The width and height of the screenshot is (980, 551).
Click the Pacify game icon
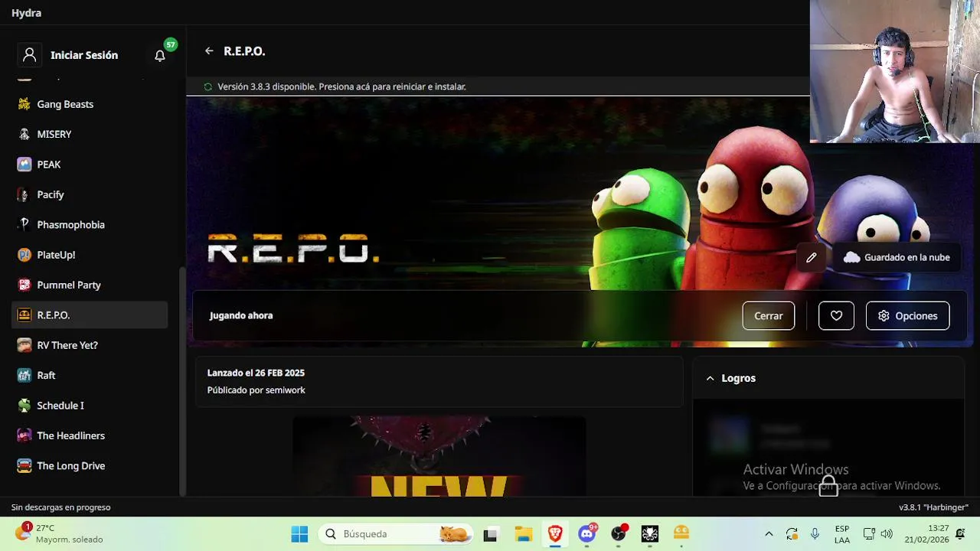(24, 194)
